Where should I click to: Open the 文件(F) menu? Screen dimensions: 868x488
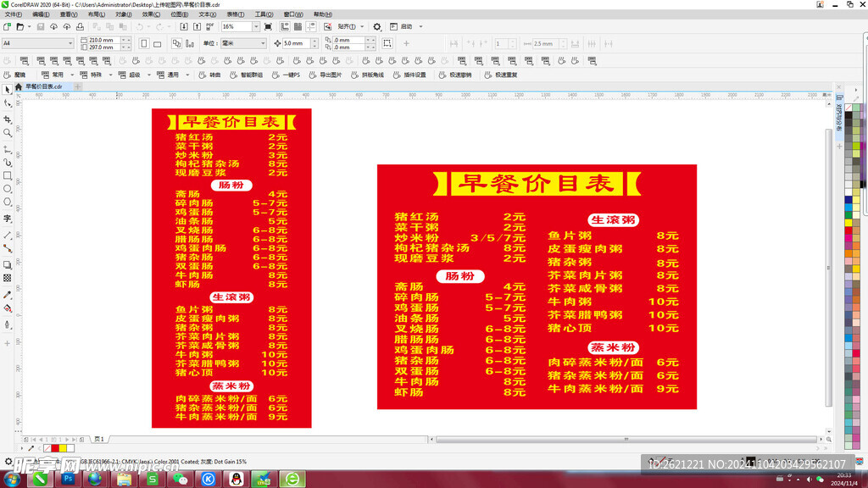(14, 14)
